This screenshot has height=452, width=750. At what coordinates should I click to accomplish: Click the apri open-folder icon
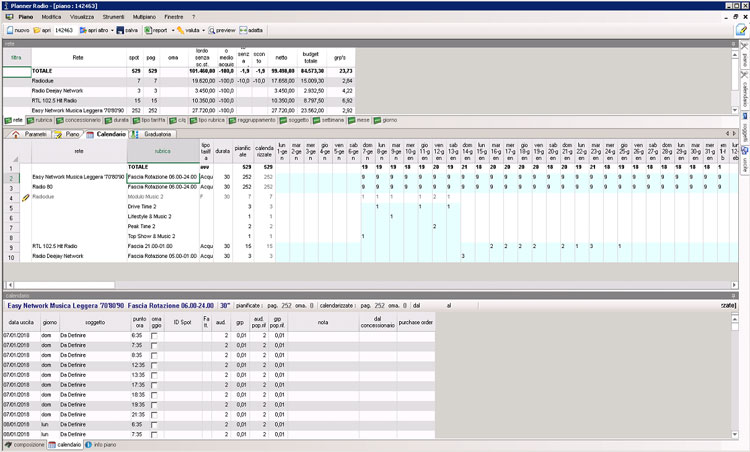[x=38, y=31]
